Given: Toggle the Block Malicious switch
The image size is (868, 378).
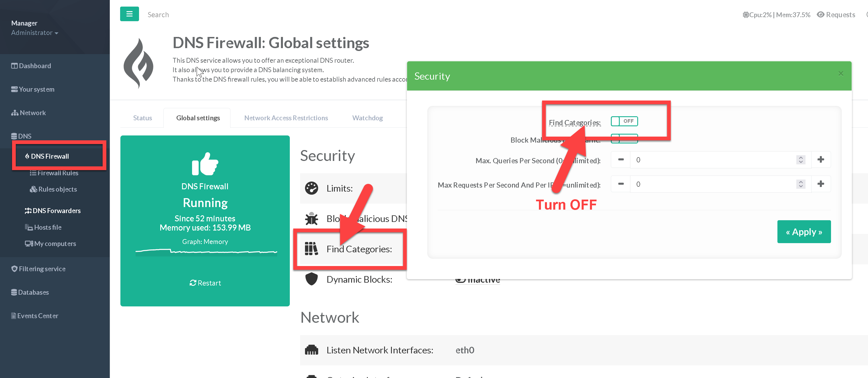Looking at the screenshot, I should pyautogui.click(x=624, y=139).
